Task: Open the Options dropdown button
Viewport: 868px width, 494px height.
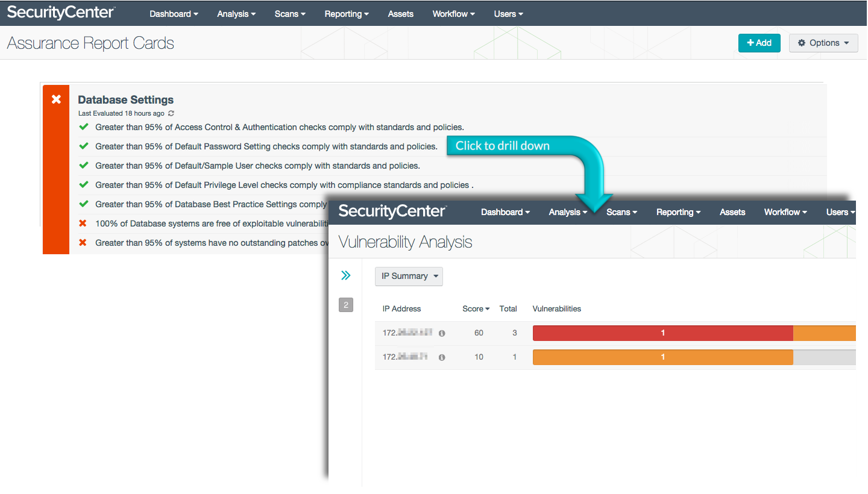Action: click(x=823, y=43)
